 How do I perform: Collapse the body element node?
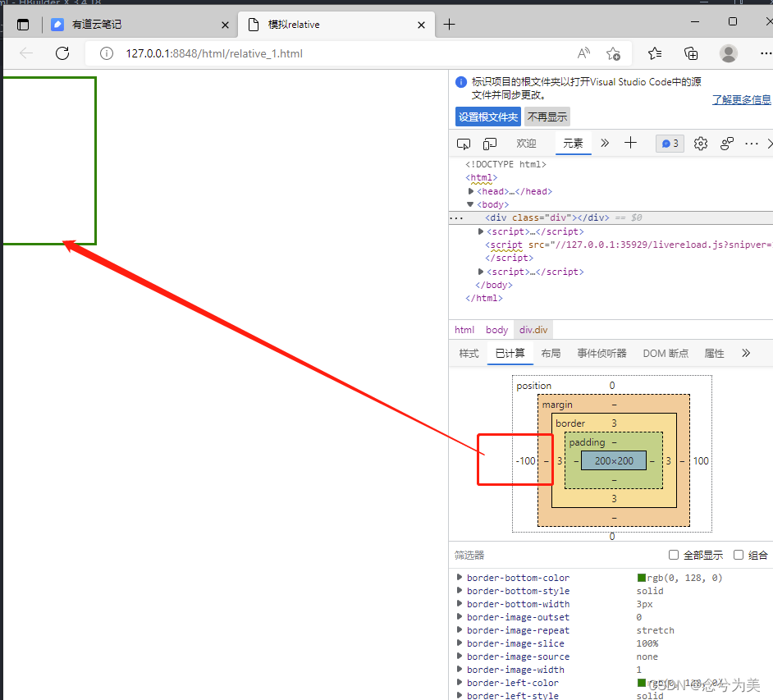click(470, 204)
